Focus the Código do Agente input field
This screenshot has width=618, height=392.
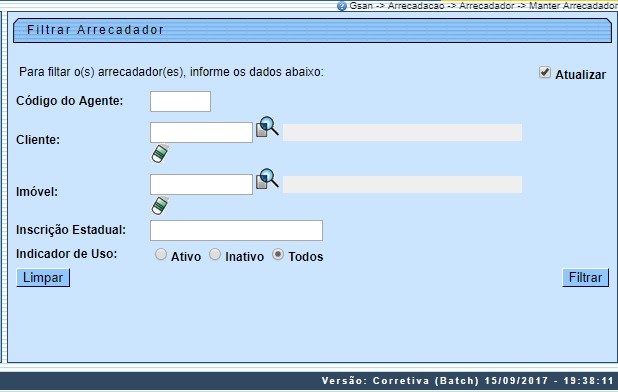click(x=181, y=102)
